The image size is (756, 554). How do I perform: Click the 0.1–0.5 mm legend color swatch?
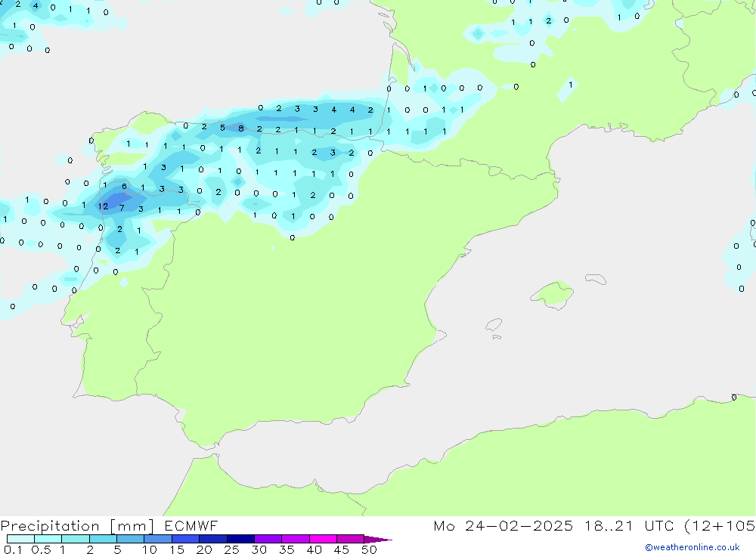click(x=20, y=539)
